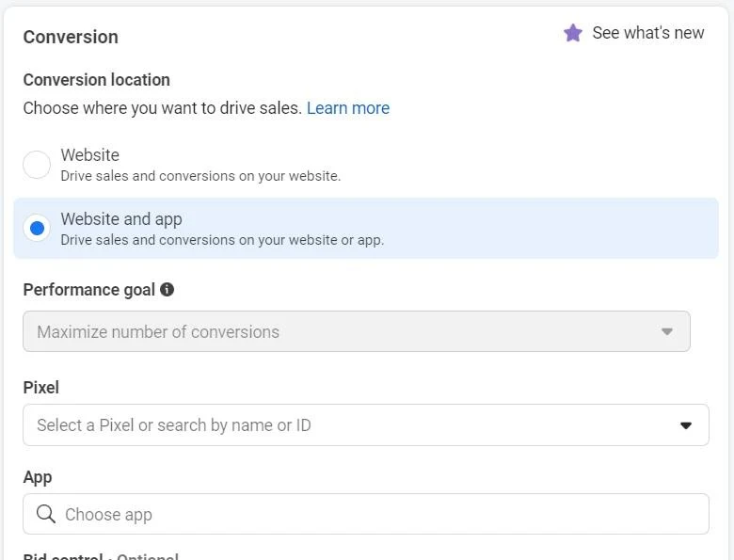Viewport: 734px width, 560px height.
Task: Select the Website radio button
Action: (x=37, y=165)
